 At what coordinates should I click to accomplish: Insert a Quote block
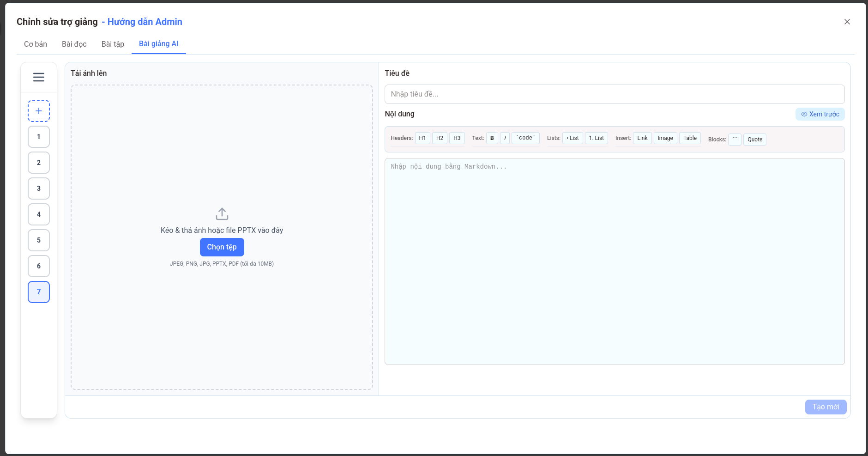pyautogui.click(x=754, y=140)
